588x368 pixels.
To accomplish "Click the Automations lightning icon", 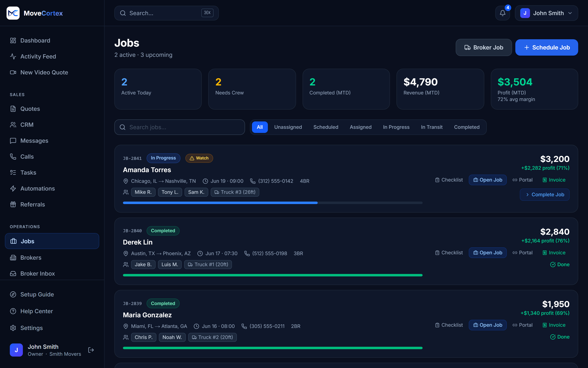I will pos(13,188).
